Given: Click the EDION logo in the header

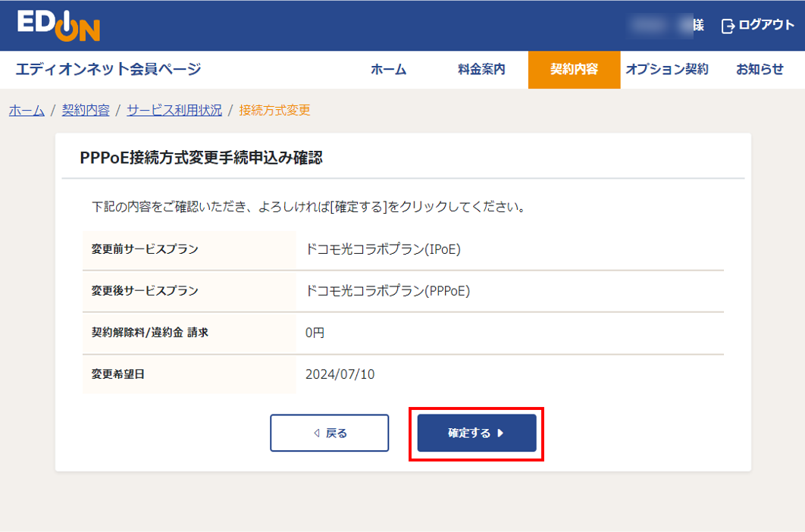Looking at the screenshot, I should pyautogui.click(x=59, y=26).
